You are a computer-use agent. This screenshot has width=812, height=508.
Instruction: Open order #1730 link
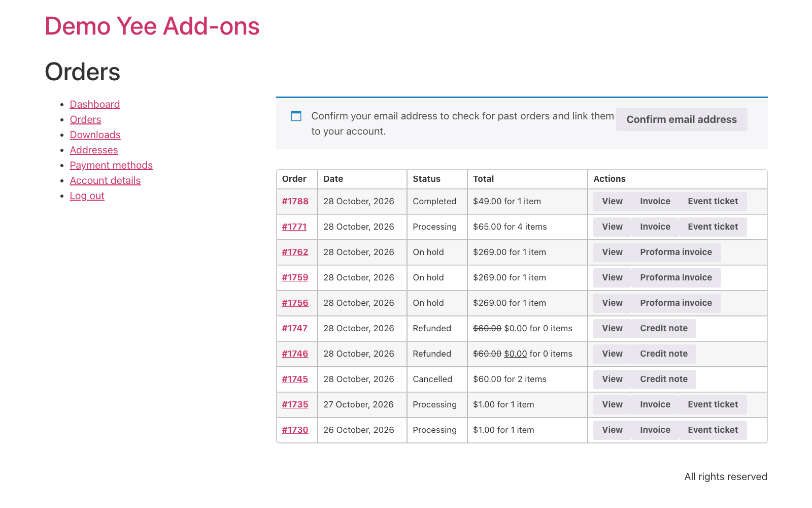(x=295, y=430)
